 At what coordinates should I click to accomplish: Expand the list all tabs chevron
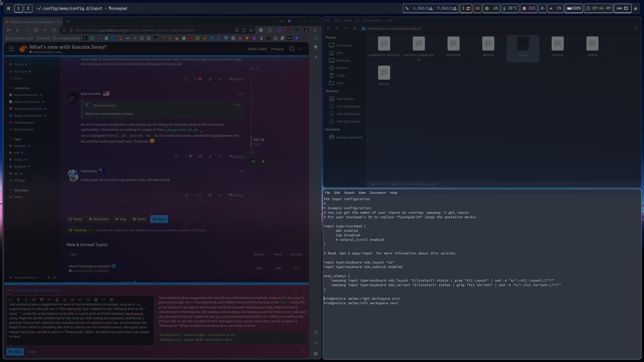point(281,21)
